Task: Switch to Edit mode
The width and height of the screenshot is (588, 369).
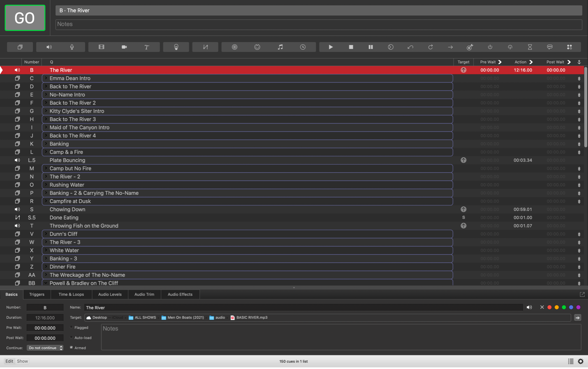Action: [x=9, y=361]
